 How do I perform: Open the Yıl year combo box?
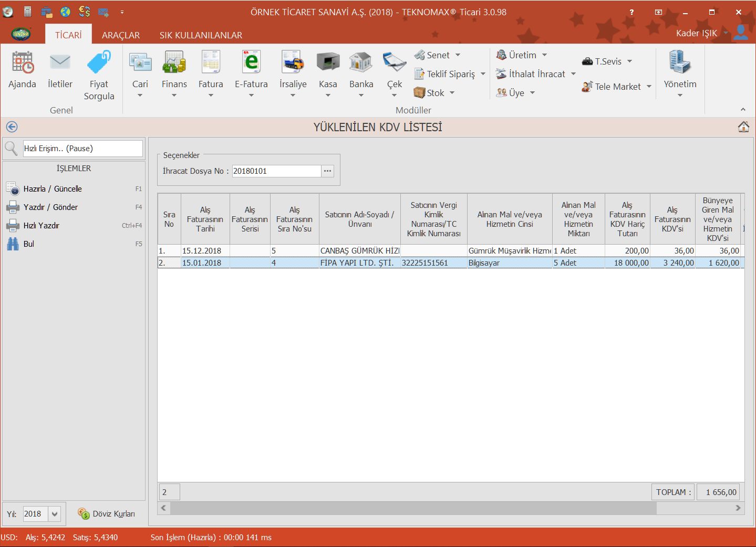pyautogui.click(x=55, y=514)
